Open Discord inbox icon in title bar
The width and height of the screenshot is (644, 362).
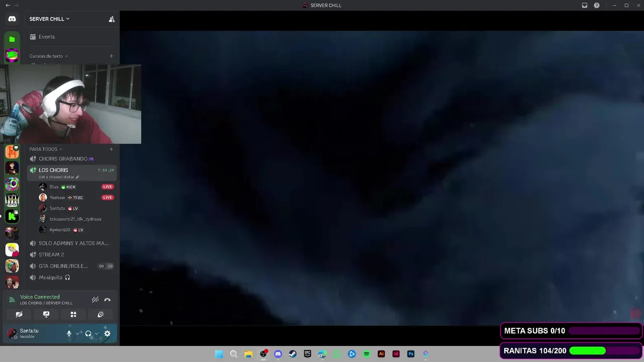tap(585, 6)
